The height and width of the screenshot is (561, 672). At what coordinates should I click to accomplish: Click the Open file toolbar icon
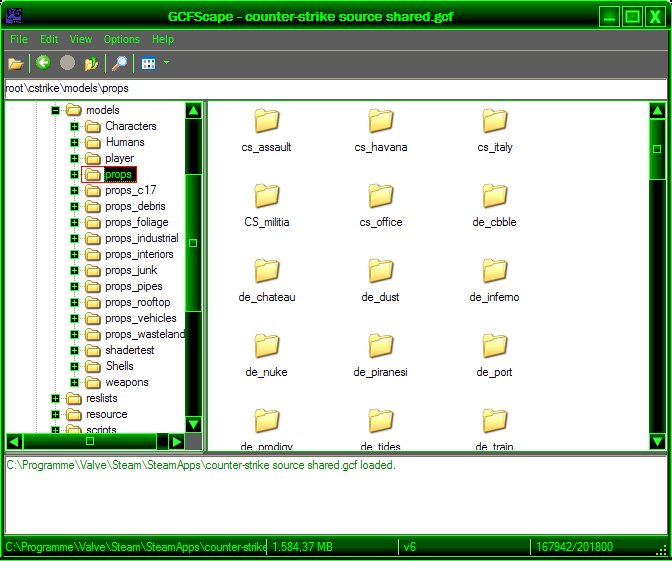pyautogui.click(x=15, y=64)
